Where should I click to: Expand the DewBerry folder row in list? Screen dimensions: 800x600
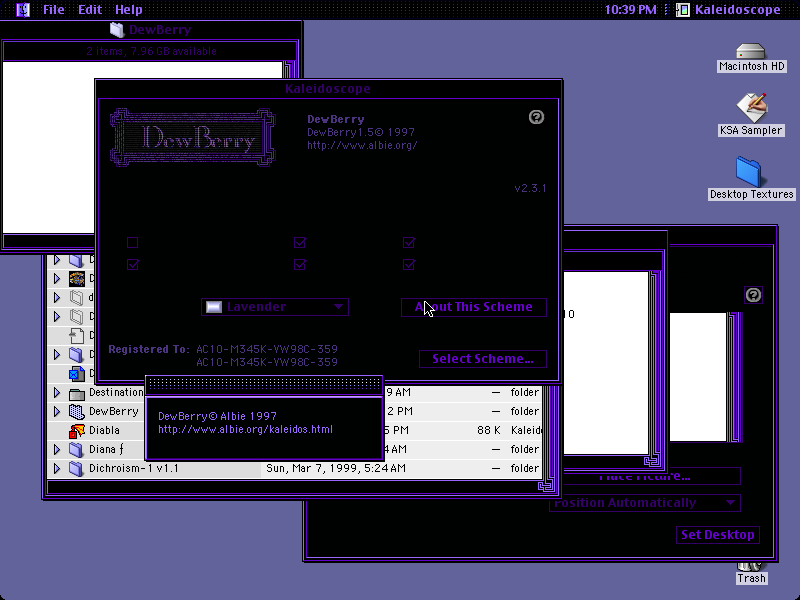pos(57,412)
